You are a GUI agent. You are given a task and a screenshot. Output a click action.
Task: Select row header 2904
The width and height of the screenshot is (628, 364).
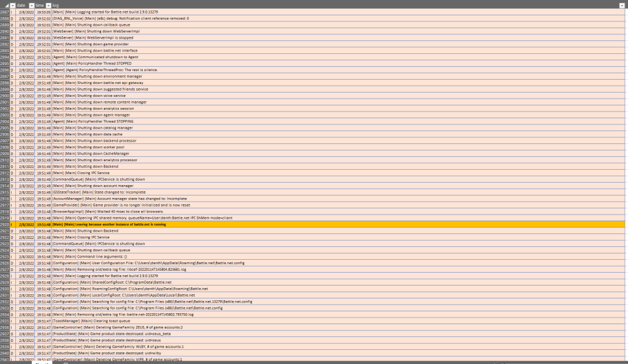(x=4, y=122)
